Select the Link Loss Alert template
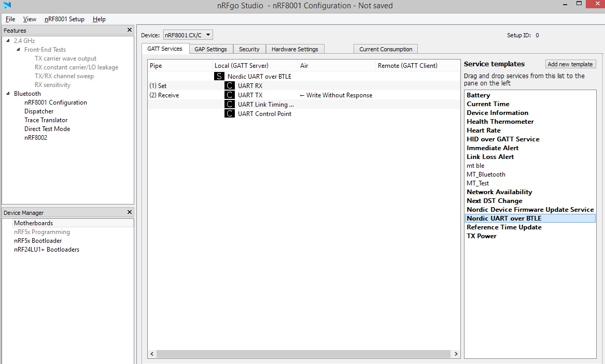Image resolution: width=605 pixels, height=364 pixels. coord(490,157)
